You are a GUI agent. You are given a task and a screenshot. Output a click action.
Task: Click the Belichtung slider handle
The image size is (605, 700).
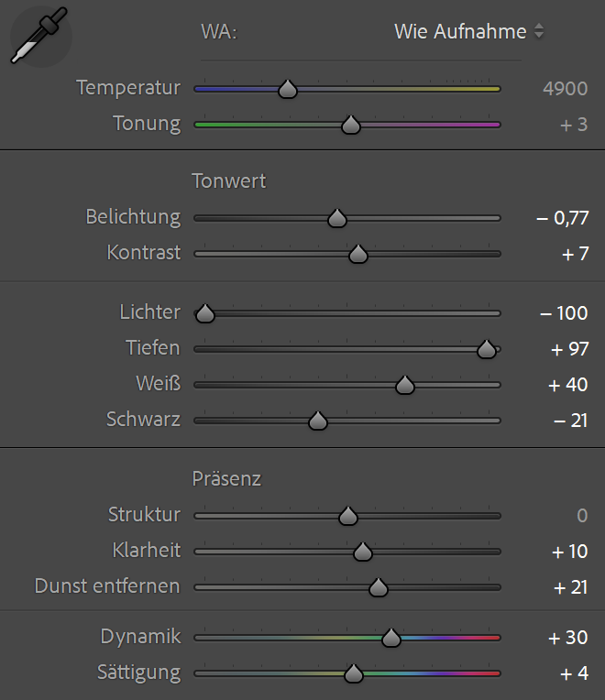(337, 218)
